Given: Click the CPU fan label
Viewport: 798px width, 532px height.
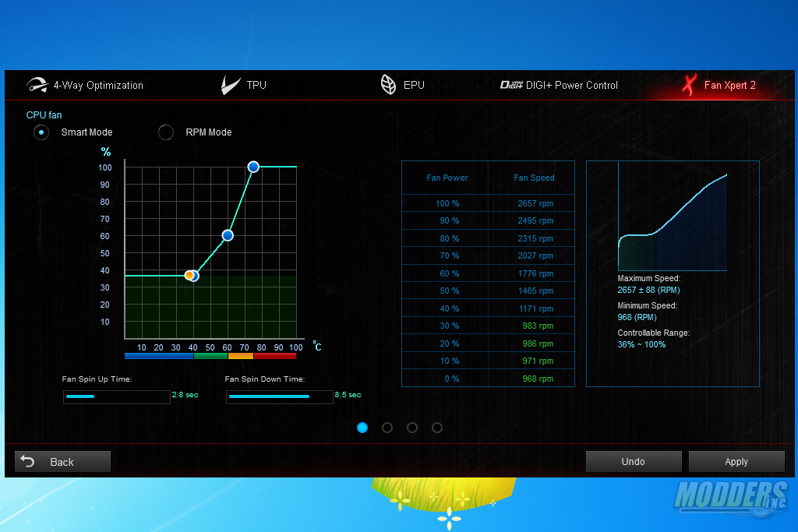Looking at the screenshot, I should [x=44, y=115].
